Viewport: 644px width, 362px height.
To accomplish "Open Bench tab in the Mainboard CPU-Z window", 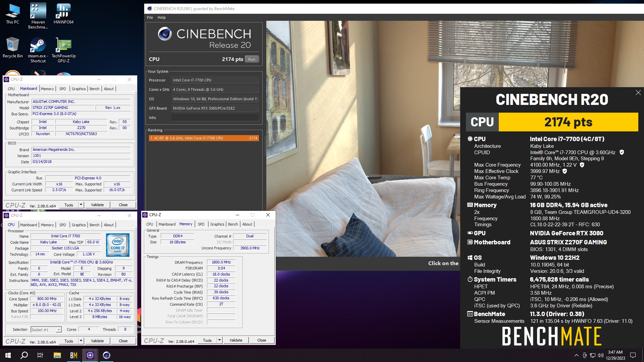I will point(94,89).
